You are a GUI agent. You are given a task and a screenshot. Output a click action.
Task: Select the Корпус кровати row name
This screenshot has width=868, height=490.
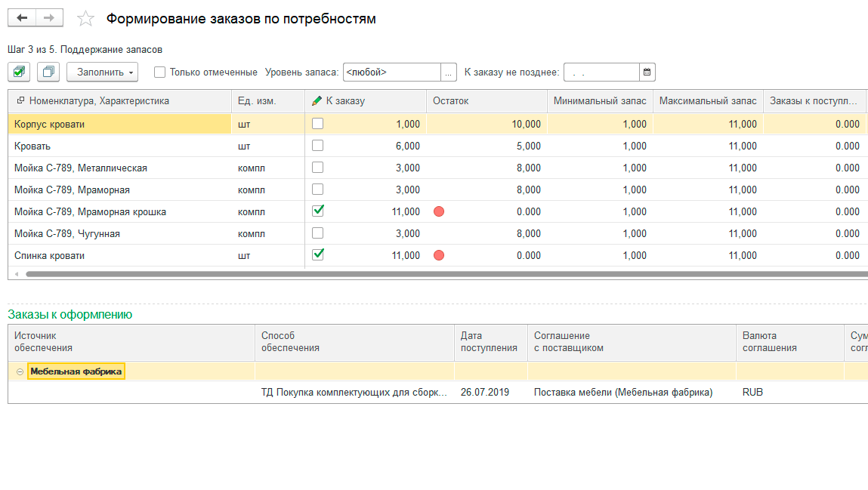49,124
